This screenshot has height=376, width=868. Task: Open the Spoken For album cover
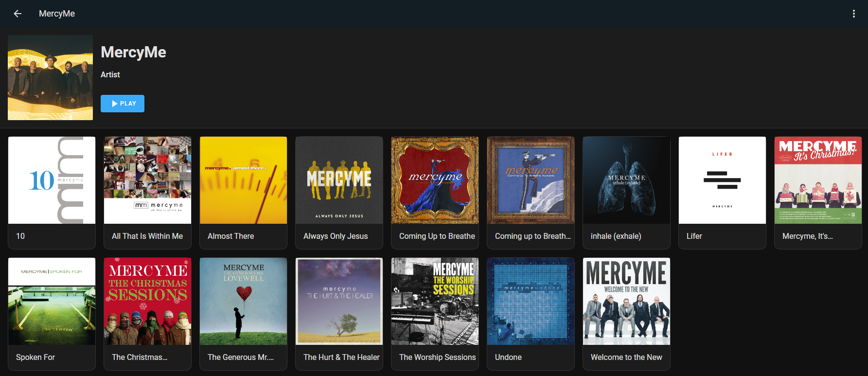click(x=52, y=301)
